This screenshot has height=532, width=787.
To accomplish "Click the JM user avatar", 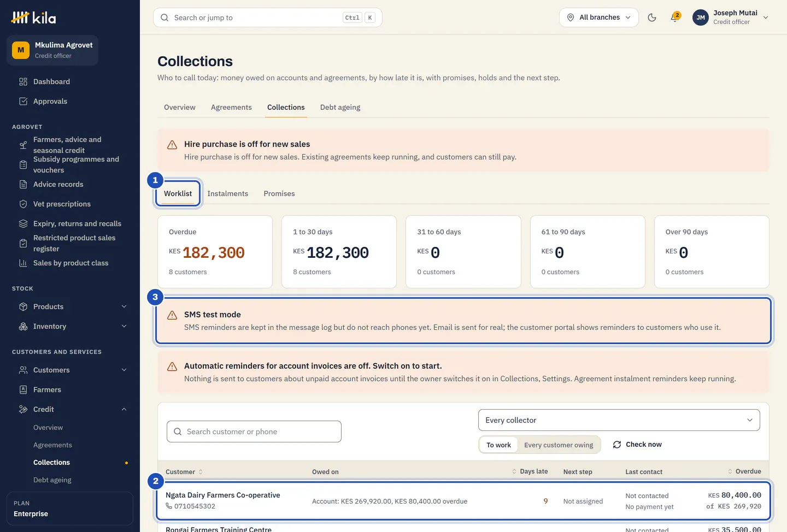I will tap(701, 17).
